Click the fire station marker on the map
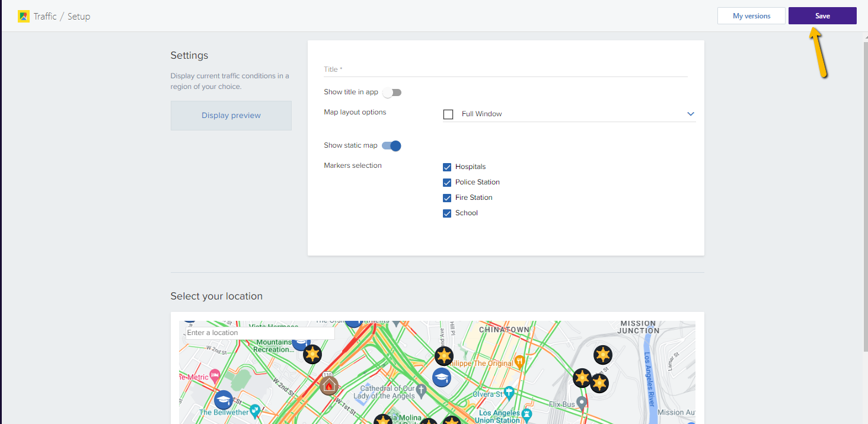Viewport: 868px width, 424px height. tap(329, 385)
